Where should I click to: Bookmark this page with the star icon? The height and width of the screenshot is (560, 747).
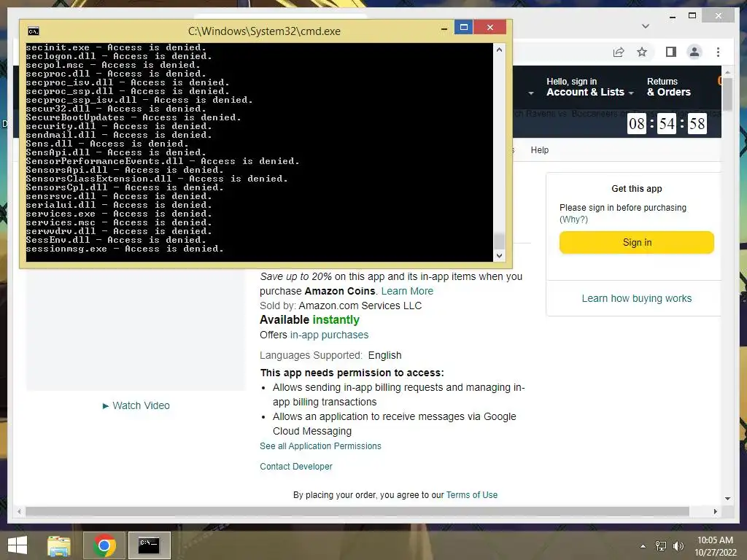(642, 52)
